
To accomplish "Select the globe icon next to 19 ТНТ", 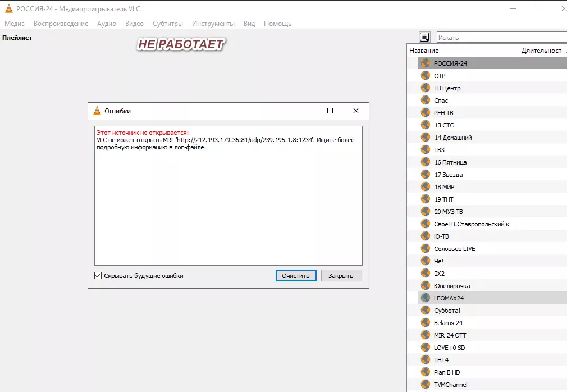I will [x=426, y=199].
